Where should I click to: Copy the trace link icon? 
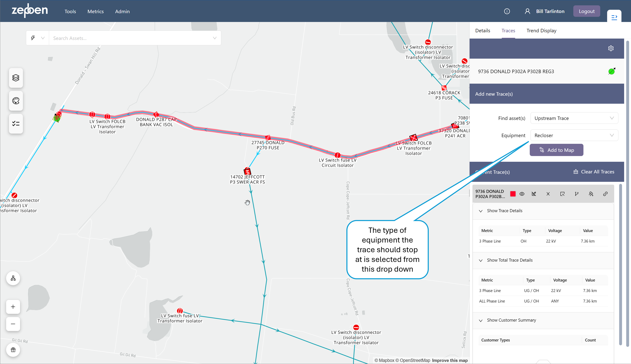[x=605, y=194]
